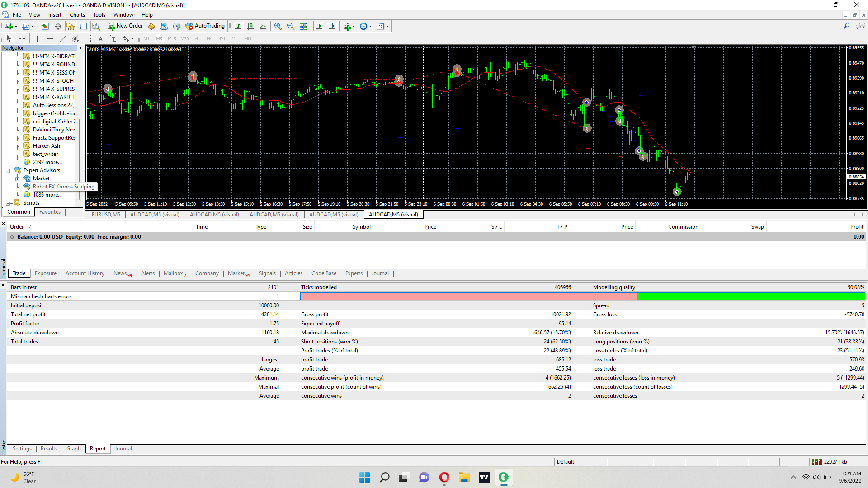Click the modelling quality color bar
The height and width of the screenshot is (488, 868).
coord(582,296)
